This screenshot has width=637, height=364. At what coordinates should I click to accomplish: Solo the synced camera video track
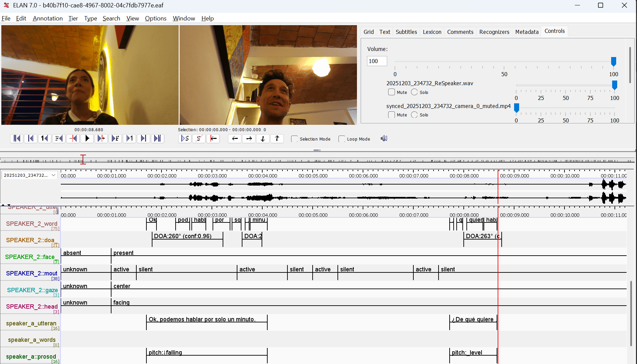pos(414,115)
